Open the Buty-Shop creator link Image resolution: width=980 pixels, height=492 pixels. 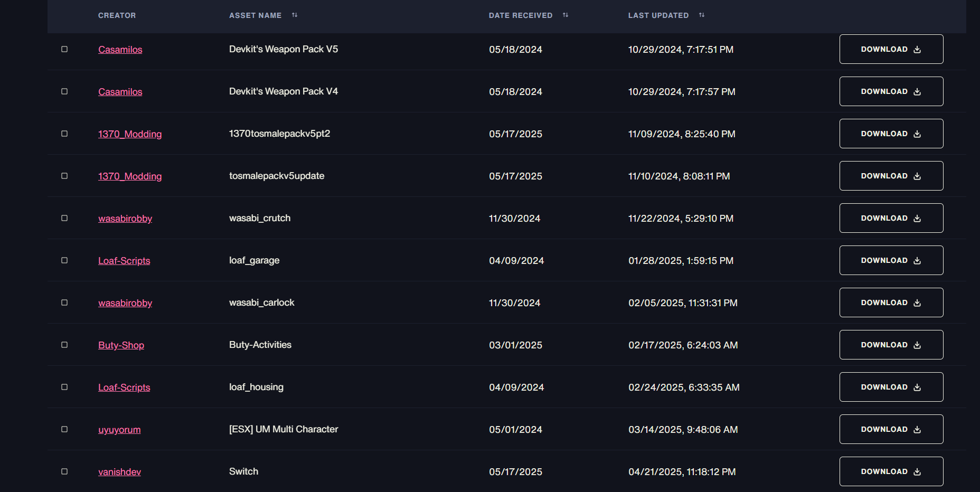pos(121,345)
